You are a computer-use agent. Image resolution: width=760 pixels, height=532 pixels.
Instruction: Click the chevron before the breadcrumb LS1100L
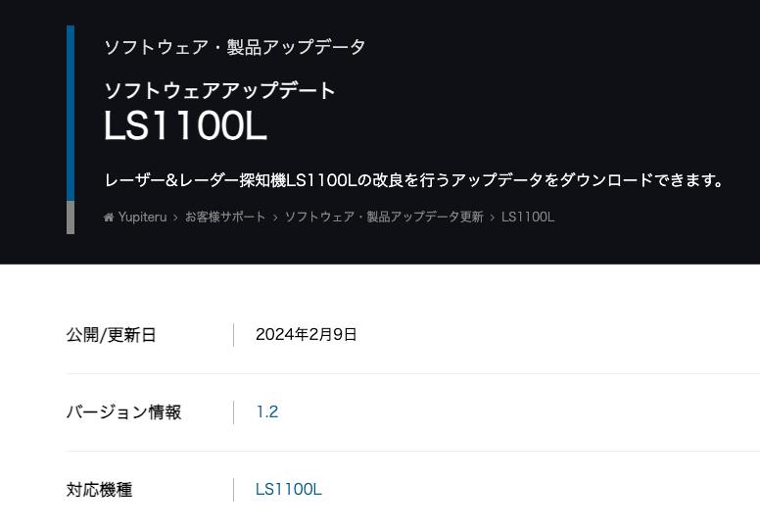tap(492, 218)
